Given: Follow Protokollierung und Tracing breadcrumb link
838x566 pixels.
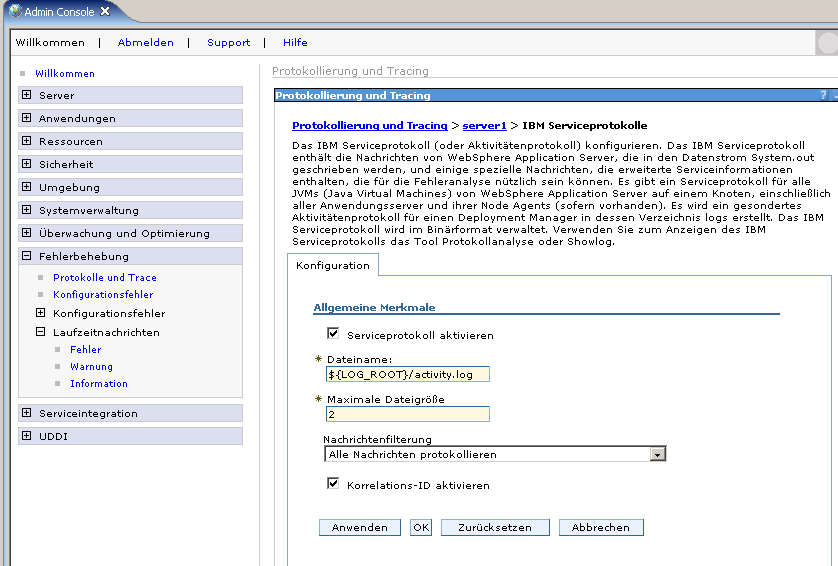Looking at the screenshot, I should [x=370, y=126].
